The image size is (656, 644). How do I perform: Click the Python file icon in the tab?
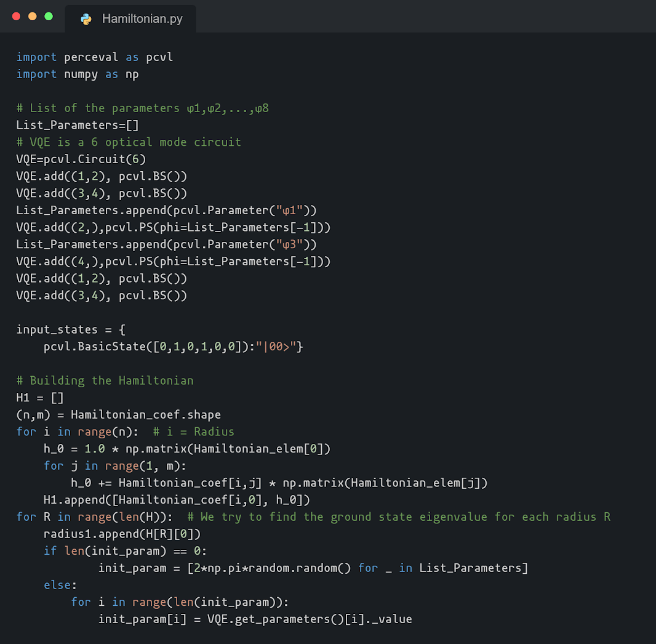tap(86, 18)
